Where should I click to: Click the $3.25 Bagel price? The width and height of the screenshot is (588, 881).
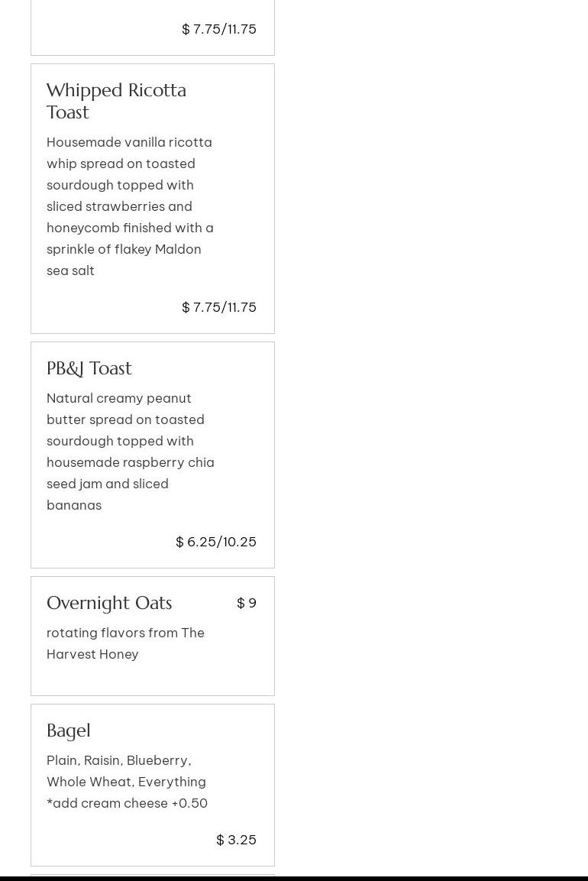(x=236, y=840)
